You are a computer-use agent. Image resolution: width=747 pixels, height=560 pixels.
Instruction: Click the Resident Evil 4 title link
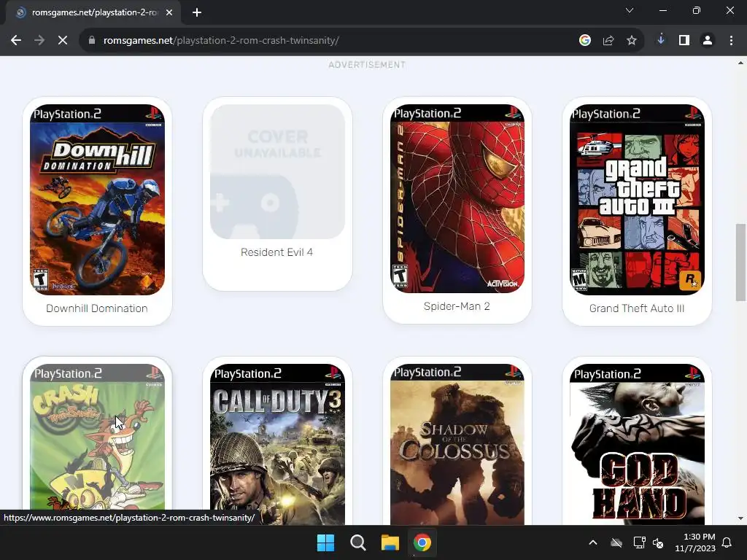click(x=276, y=252)
